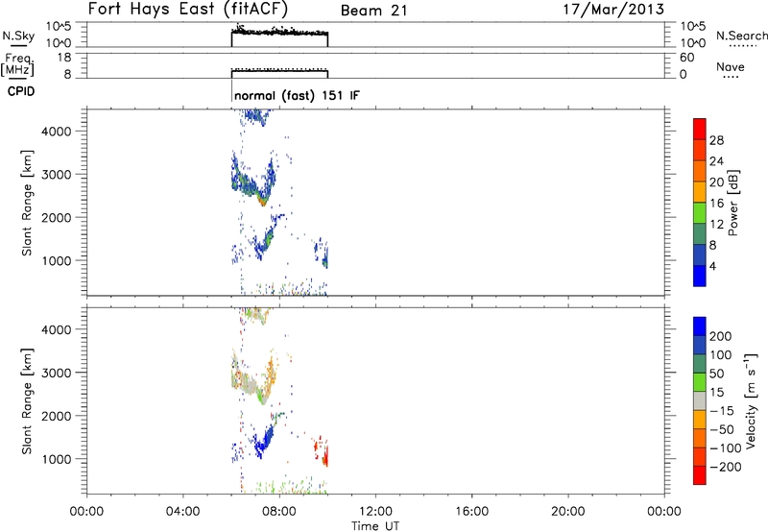Click the 'normal (fast) 151 IF' text
768x532 pixels.
click(x=297, y=95)
